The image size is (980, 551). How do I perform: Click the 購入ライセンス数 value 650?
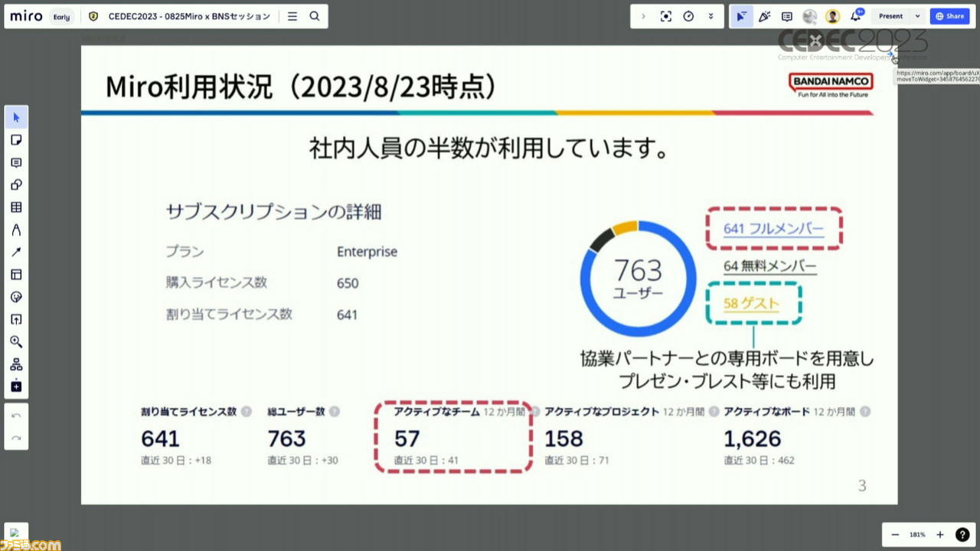[x=348, y=283]
